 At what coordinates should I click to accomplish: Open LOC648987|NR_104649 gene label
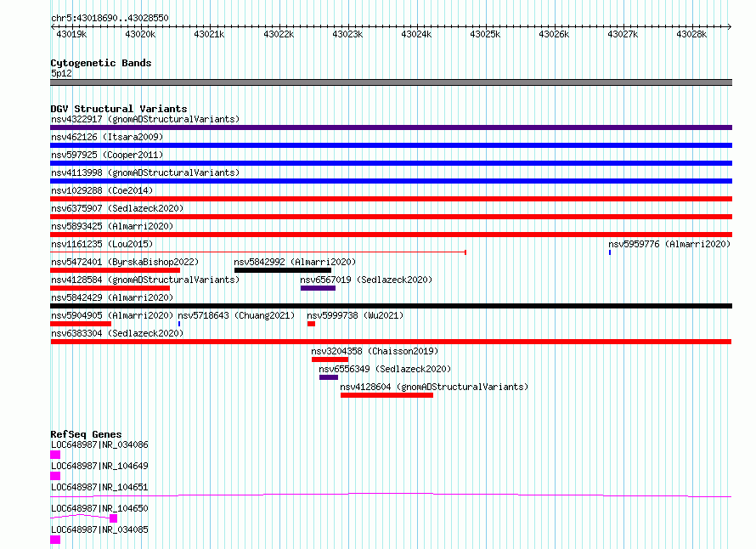tap(99, 466)
